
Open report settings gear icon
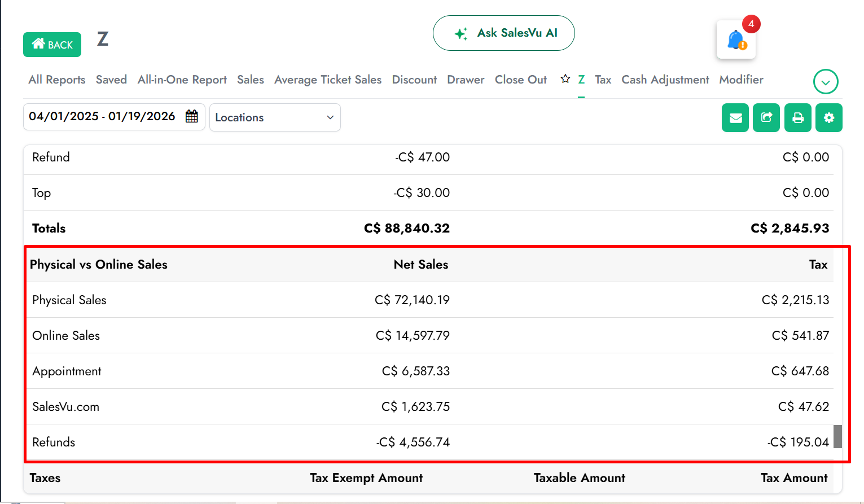828,118
